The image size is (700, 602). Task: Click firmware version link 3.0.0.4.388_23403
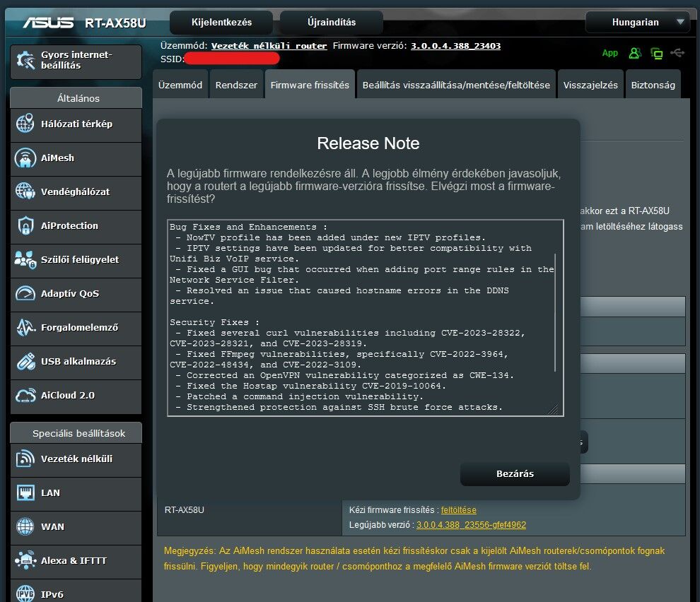coord(455,45)
